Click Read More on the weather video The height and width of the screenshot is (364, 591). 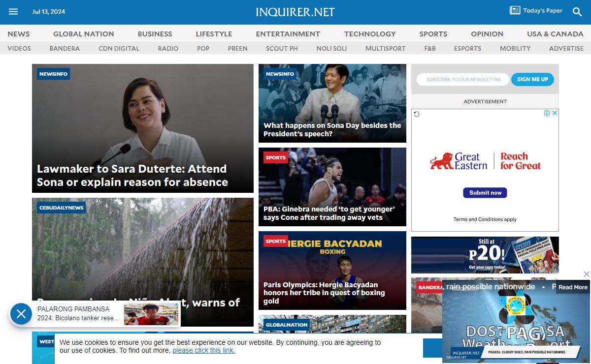coord(573,287)
